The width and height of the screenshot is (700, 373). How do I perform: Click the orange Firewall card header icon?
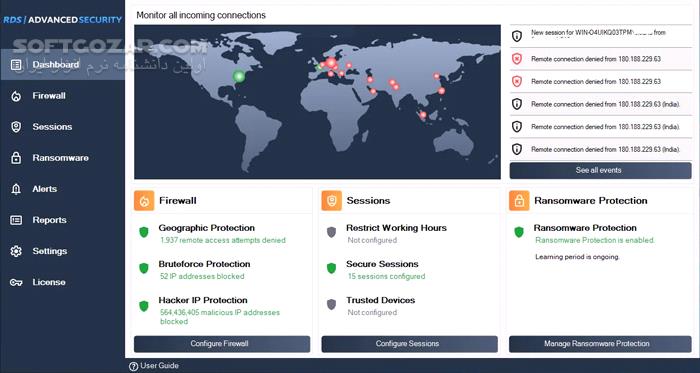144,201
